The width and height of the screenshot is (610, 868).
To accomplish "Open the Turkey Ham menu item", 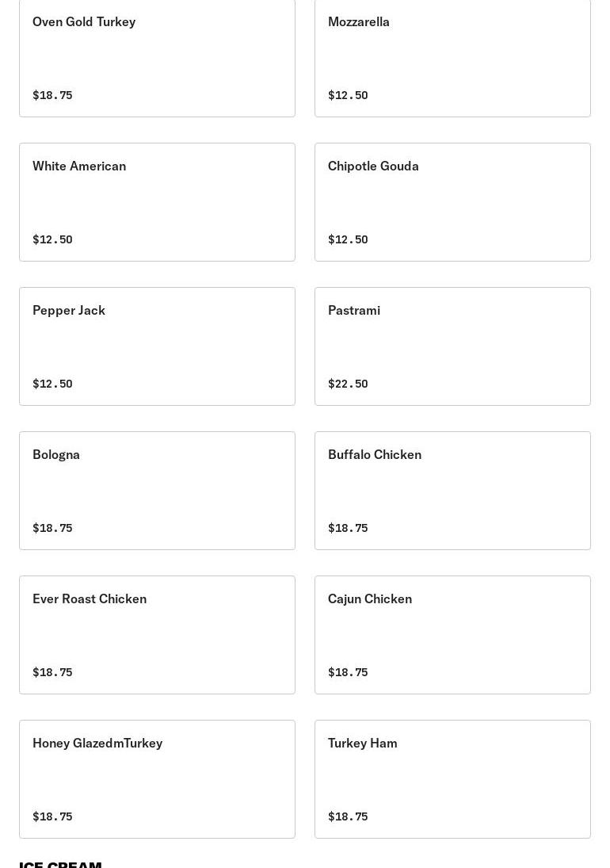I will 452,778.
